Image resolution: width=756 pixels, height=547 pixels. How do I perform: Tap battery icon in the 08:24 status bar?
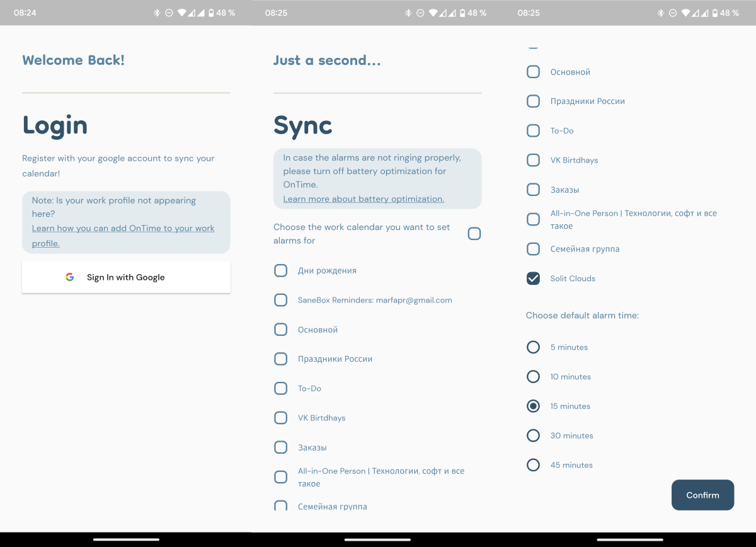210,13
